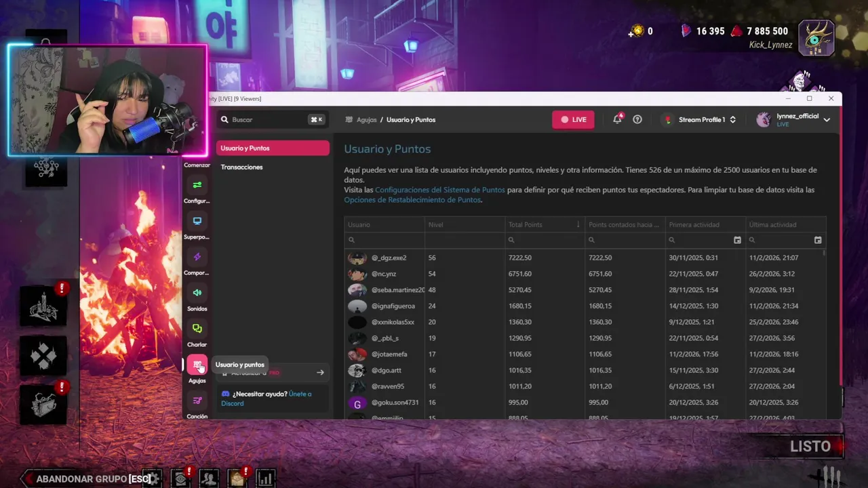868x488 pixels.
Task: Sort table by Total Points column
Action: coord(545,224)
